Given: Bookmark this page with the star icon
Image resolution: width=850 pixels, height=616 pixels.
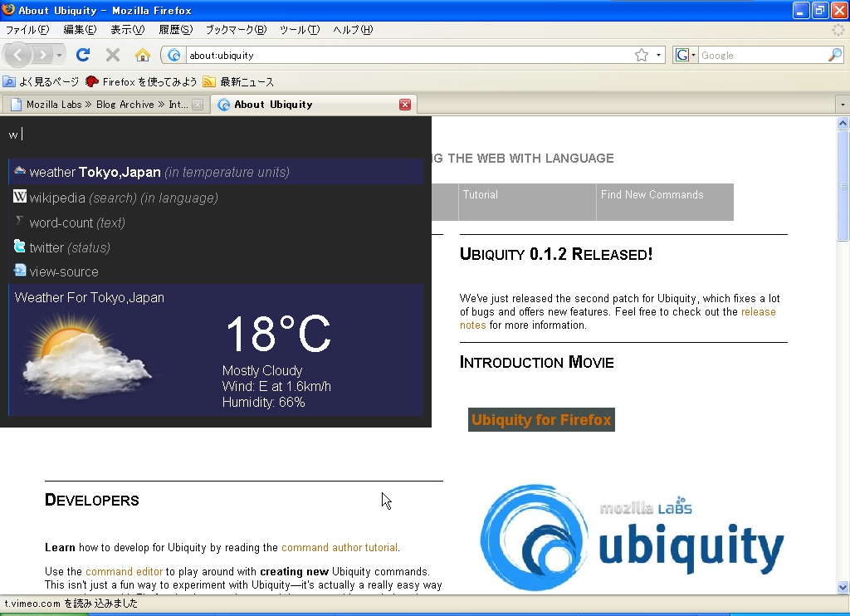Looking at the screenshot, I should (642, 55).
